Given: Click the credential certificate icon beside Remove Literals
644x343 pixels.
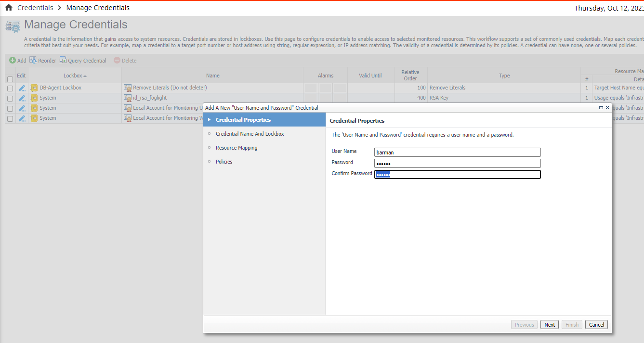Looking at the screenshot, I should [x=128, y=88].
